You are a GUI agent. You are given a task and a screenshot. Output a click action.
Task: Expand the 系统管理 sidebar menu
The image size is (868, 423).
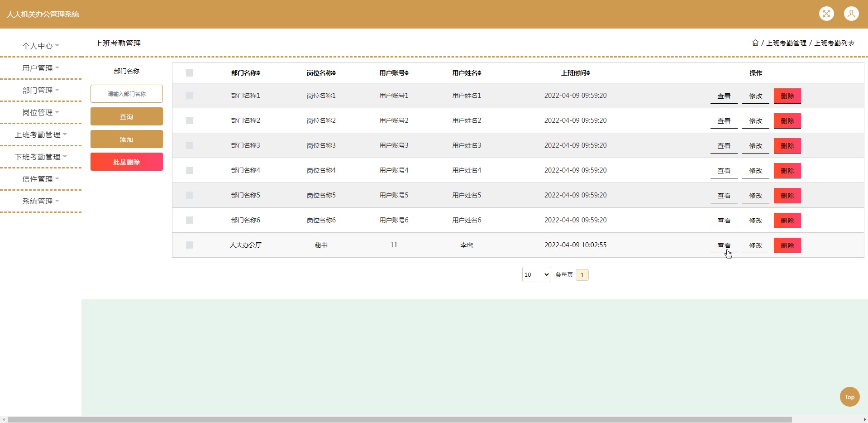click(41, 201)
